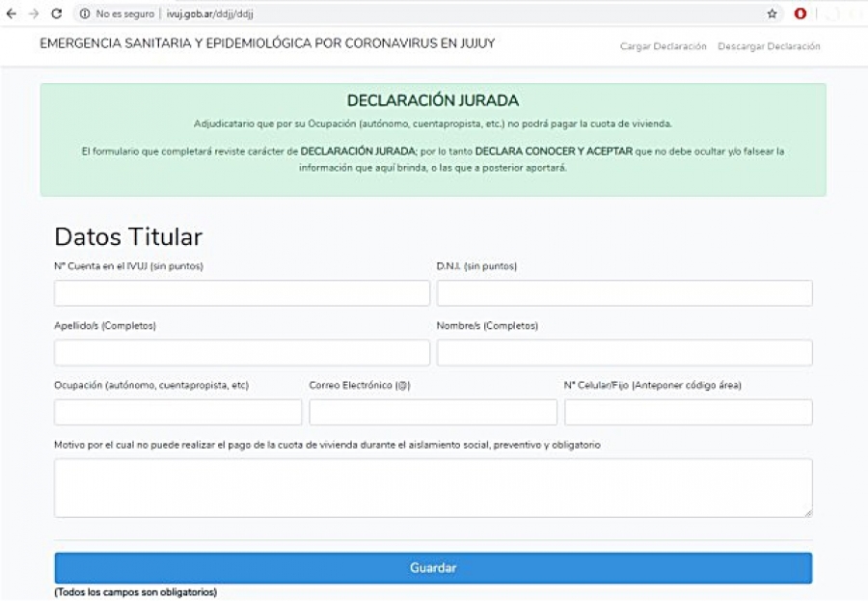Click the Emergencia Sanitaria site title
The image size is (868, 601).
pos(267,44)
